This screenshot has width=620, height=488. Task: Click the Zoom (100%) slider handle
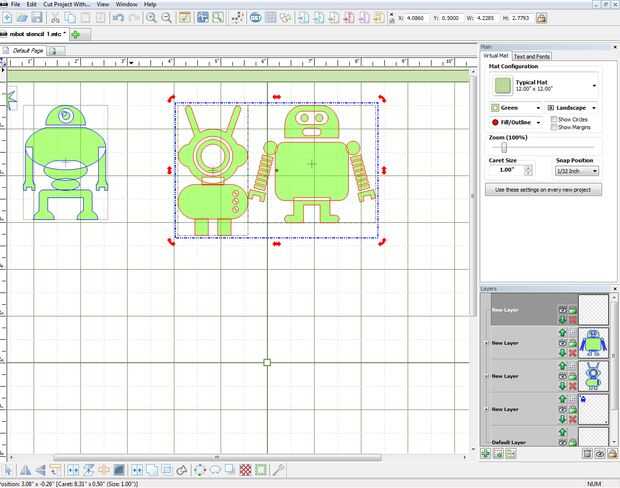[502, 147]
